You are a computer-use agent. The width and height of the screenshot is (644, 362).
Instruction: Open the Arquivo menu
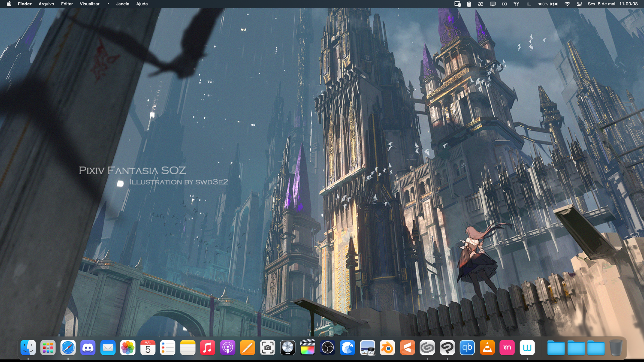coord(46,4)
